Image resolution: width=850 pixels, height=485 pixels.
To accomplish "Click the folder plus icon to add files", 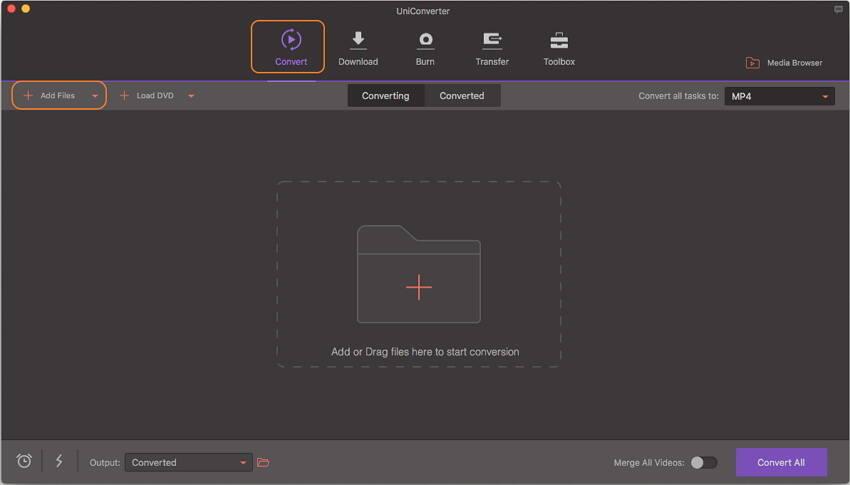I will (418, 274).
